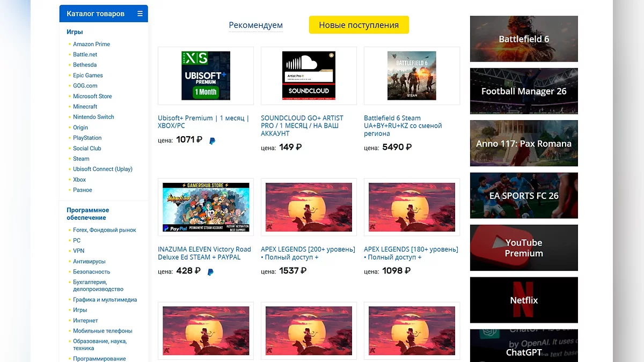This screenshot has height=362, width=644.
Task: Select Epic Games category
Action: point(88,75)
